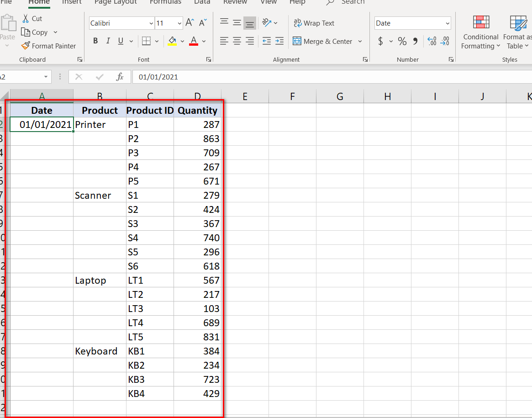The width and height of the screenshot is (532, 418).
Task: Click the Cut scissors icon
Action: [26, 19]
